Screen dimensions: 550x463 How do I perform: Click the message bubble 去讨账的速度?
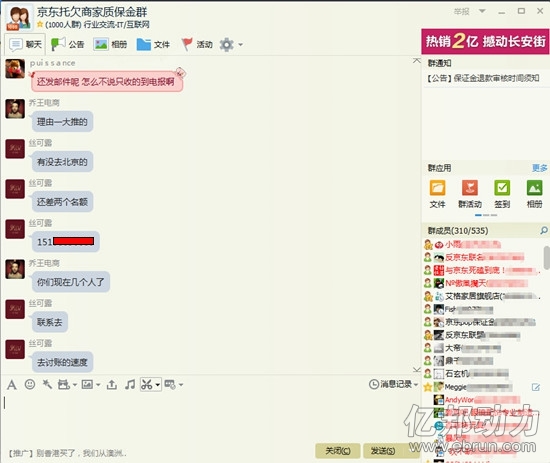pos(62,362)
